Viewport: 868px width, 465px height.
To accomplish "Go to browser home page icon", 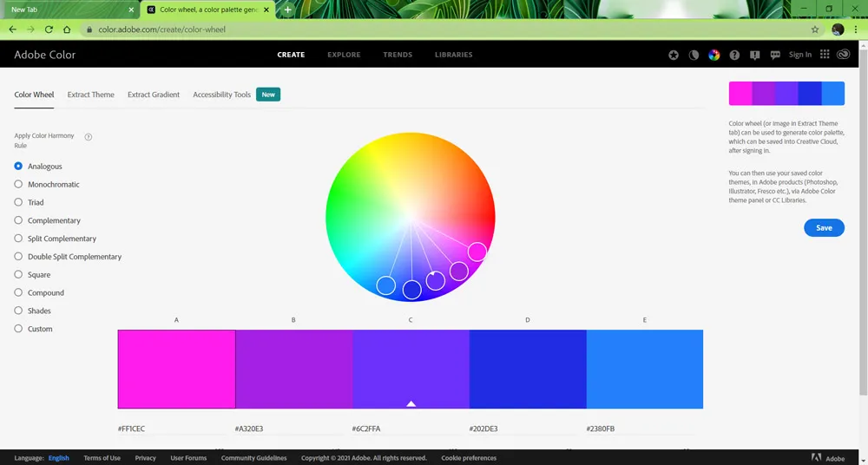I will [67, 29].
